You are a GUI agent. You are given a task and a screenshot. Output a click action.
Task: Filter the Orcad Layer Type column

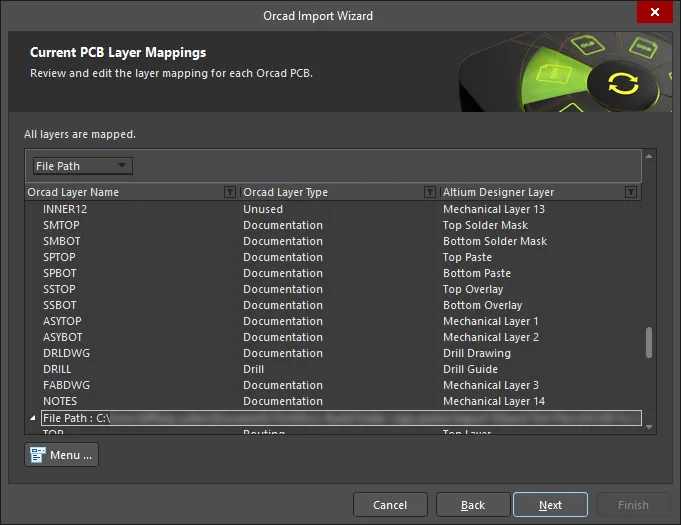430,192
